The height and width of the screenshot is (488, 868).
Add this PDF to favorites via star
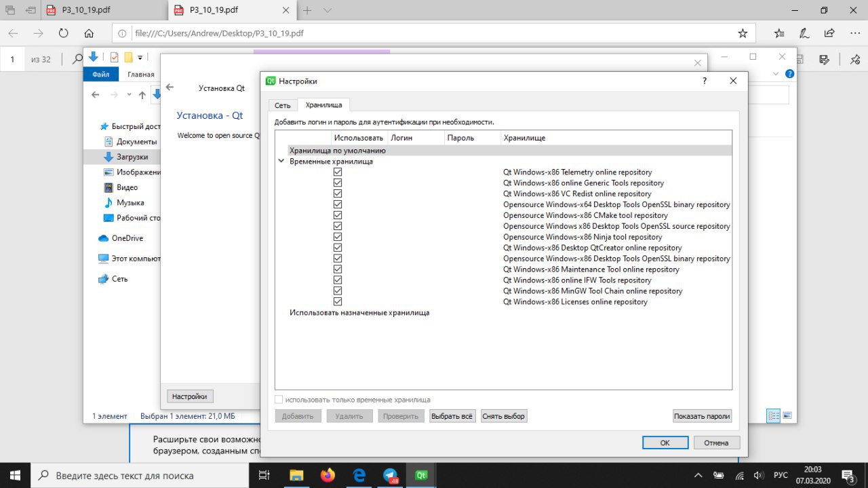pyautogui.click(x=743, y=33)
